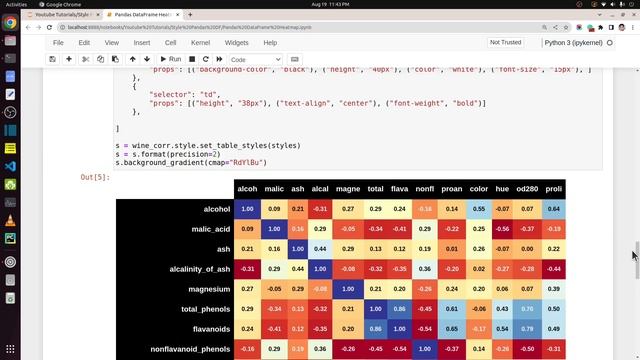
Task: Open zoom magnifier icon in address bar
Action: click(544, 27)
